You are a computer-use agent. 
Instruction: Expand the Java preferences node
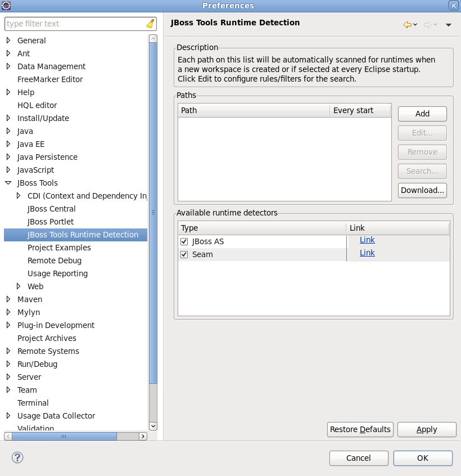[x=8, y=131]
